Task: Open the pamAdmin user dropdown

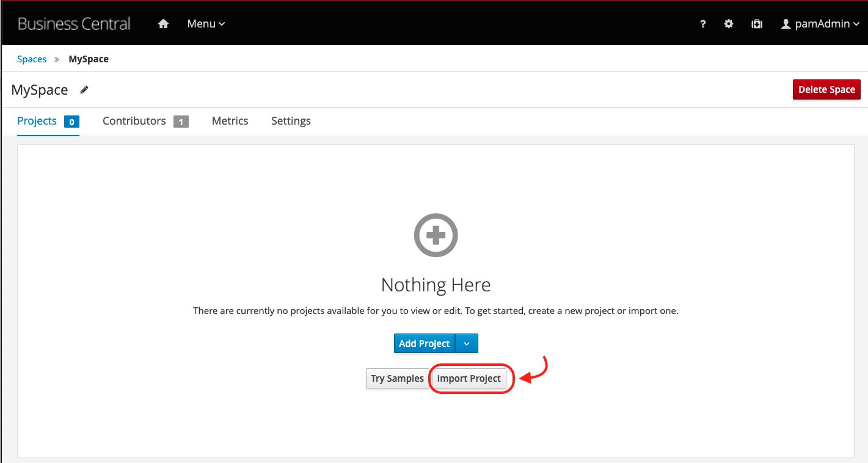Action: [820, 24]
